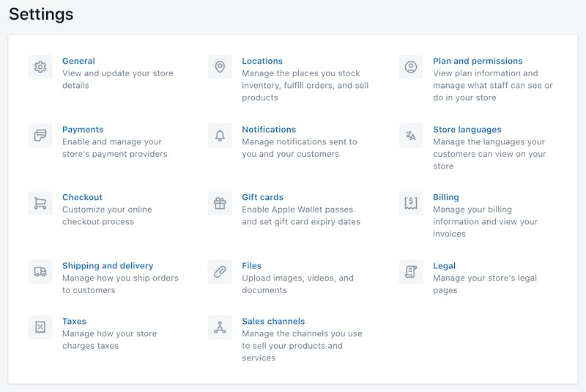
Task: Click the gift box icon for Gift cards
Action: click(220, 203)
